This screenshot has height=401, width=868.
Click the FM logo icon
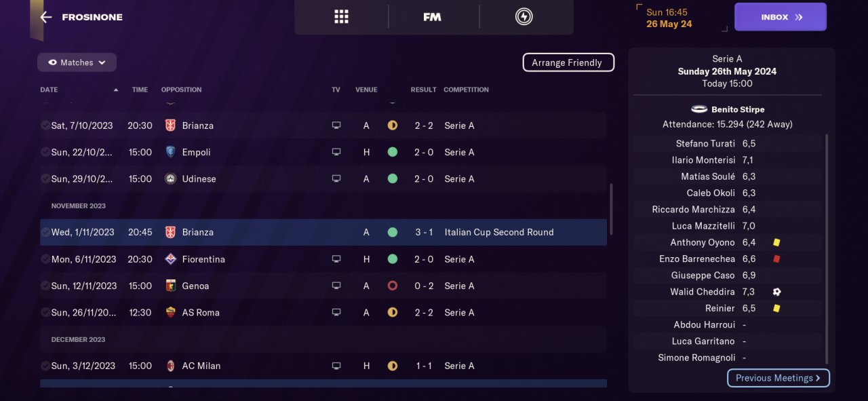click(x=432, y=17)
